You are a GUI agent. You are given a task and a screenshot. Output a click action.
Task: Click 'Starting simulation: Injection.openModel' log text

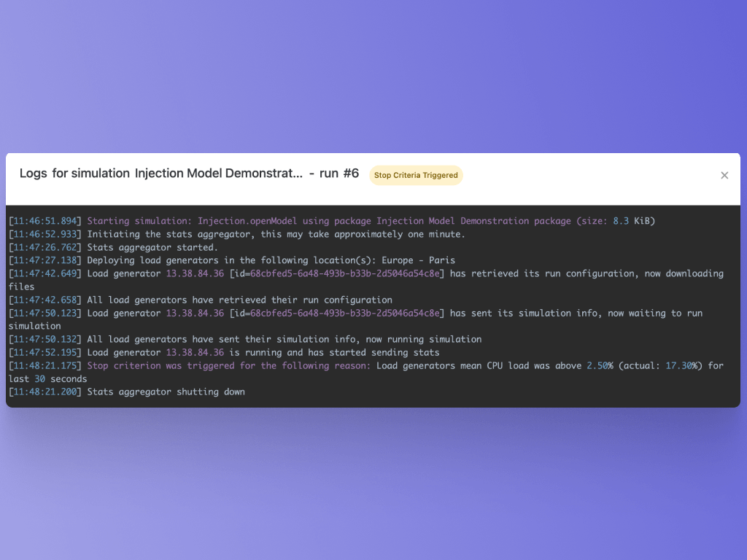click(x=192, y=221)
